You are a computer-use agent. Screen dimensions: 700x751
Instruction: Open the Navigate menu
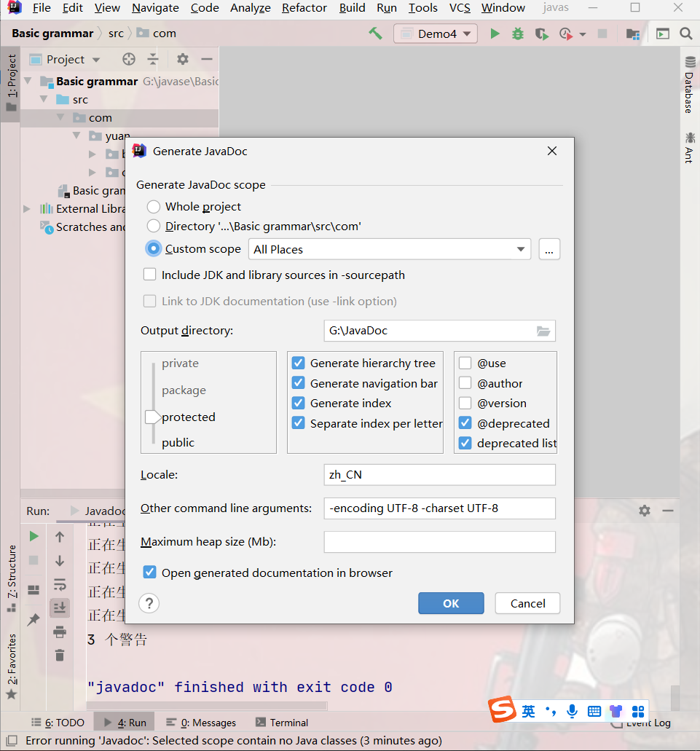pyautogui.click(x=155, y=8)
